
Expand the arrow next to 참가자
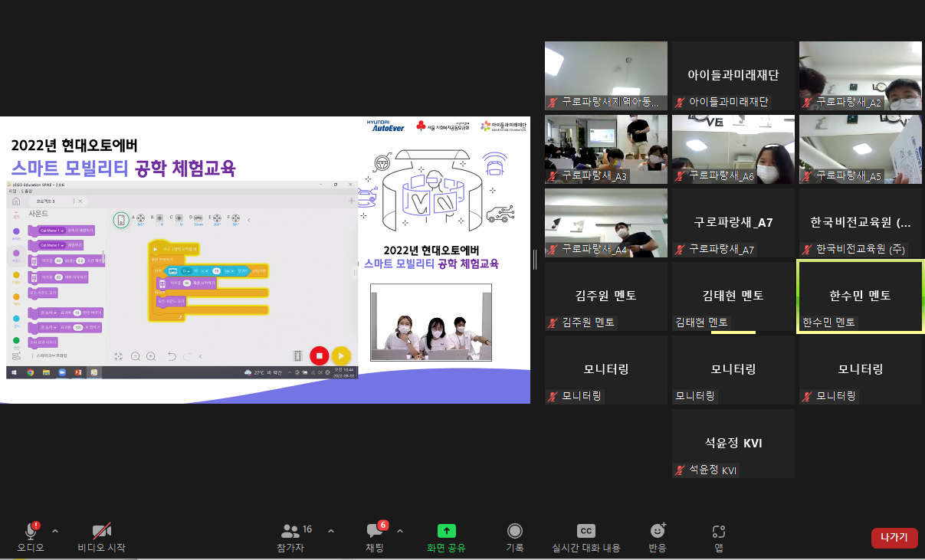(331, 530)
